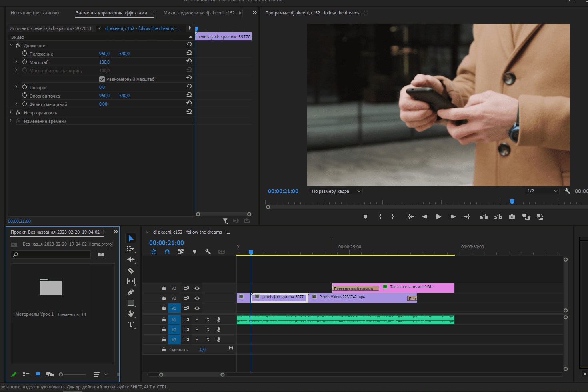
Task: Activate the Ripple Edit tool
Action: coord(131,260)
